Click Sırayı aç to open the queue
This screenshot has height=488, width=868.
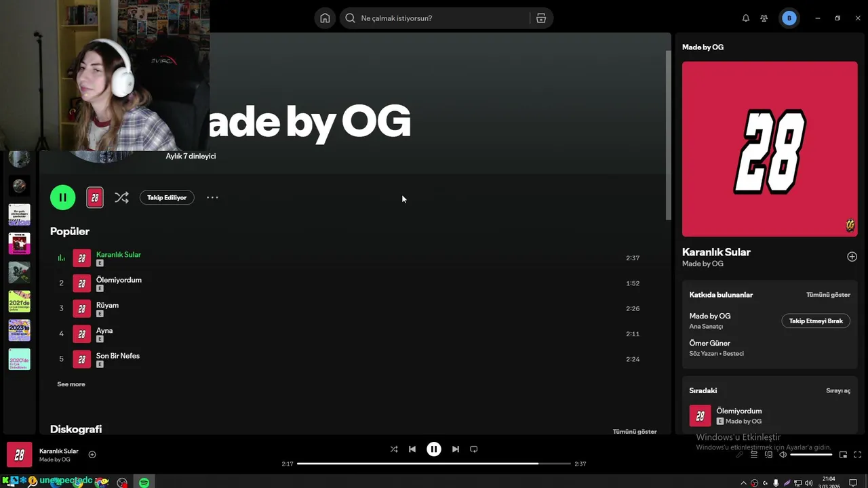[838, 391]
